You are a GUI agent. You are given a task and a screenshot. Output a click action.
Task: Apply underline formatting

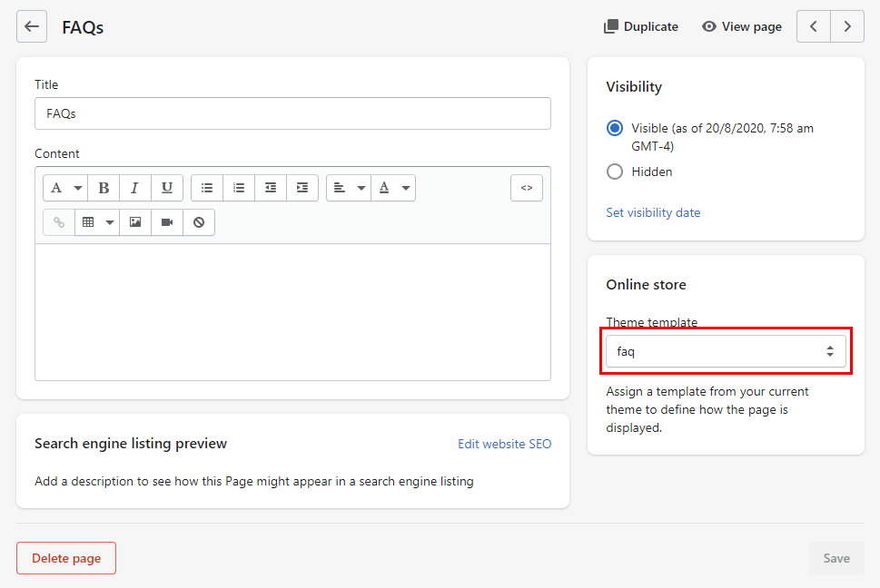coord(167,188)
